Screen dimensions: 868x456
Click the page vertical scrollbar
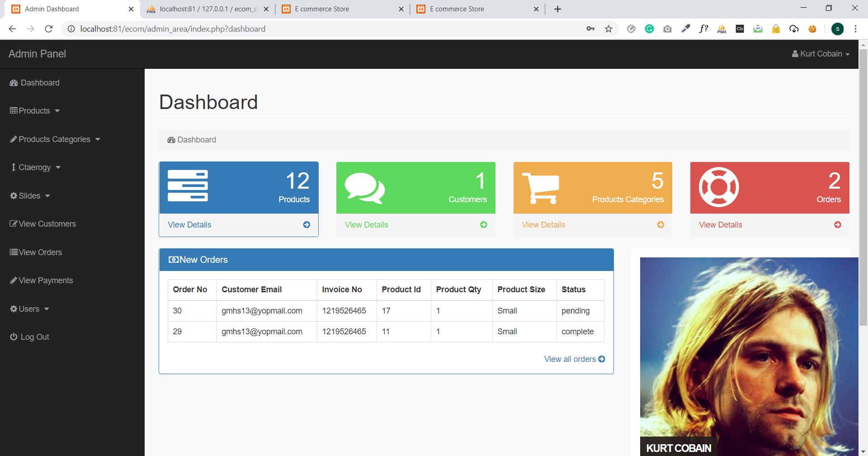(863, 187)
